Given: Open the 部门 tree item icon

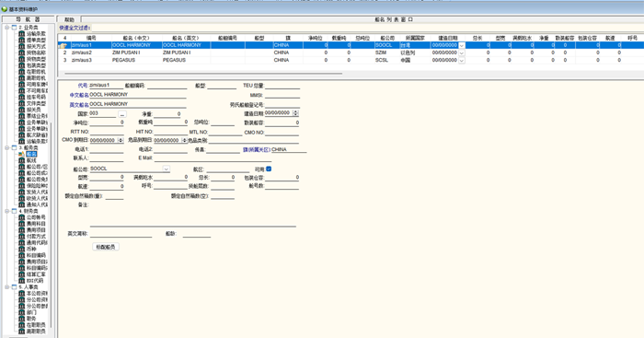Looking at the screenshot, I should tap(22, 312).
